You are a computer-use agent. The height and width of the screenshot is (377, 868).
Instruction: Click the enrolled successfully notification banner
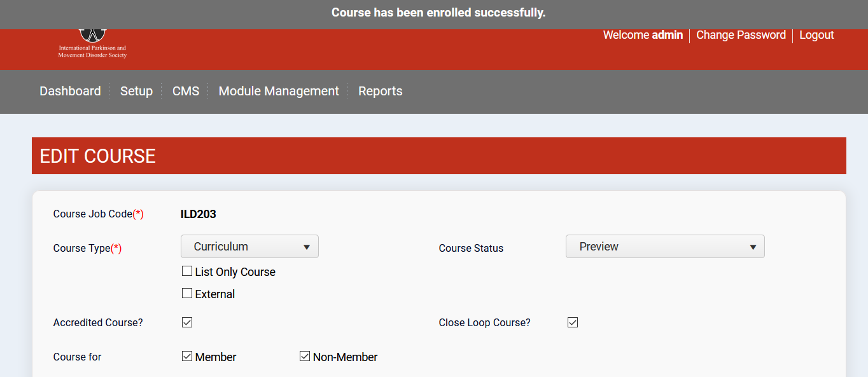[438, 13]
